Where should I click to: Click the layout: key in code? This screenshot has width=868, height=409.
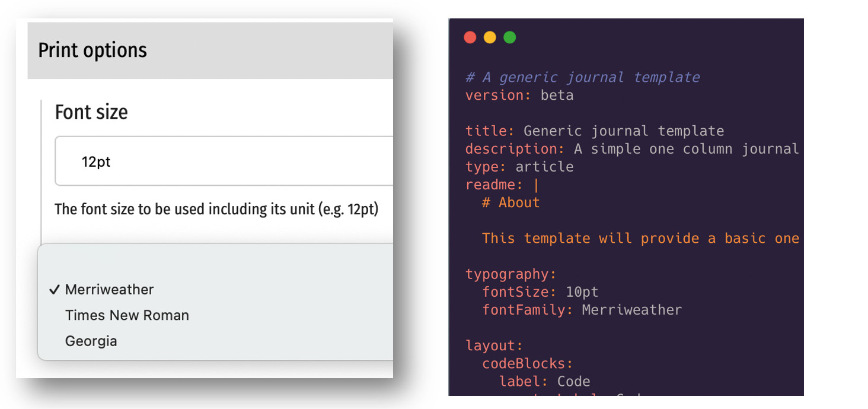(494, 345)
